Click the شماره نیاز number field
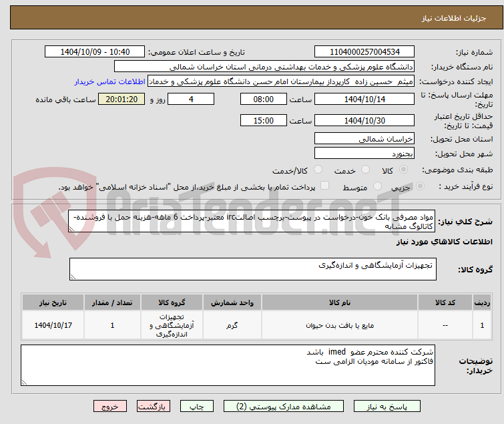This screenshot has width=504, height=424. (x=364, y=52)
